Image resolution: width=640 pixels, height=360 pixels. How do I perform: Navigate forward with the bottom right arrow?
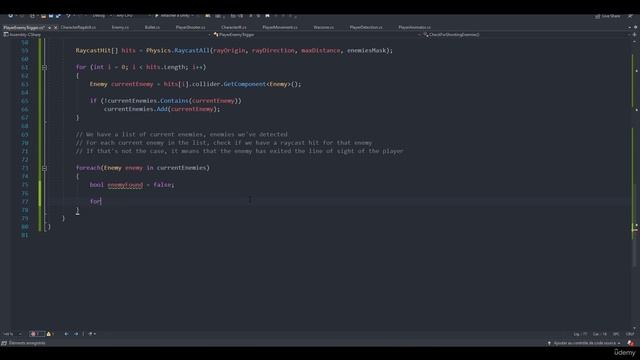76,334
